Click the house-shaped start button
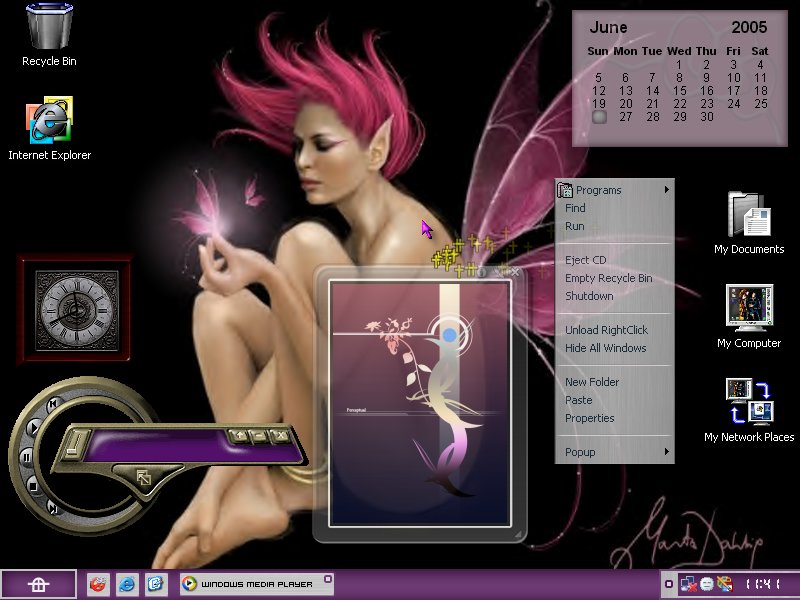Image resolution: width=800 pixels, height=600 pixels. tap(39, 584)
